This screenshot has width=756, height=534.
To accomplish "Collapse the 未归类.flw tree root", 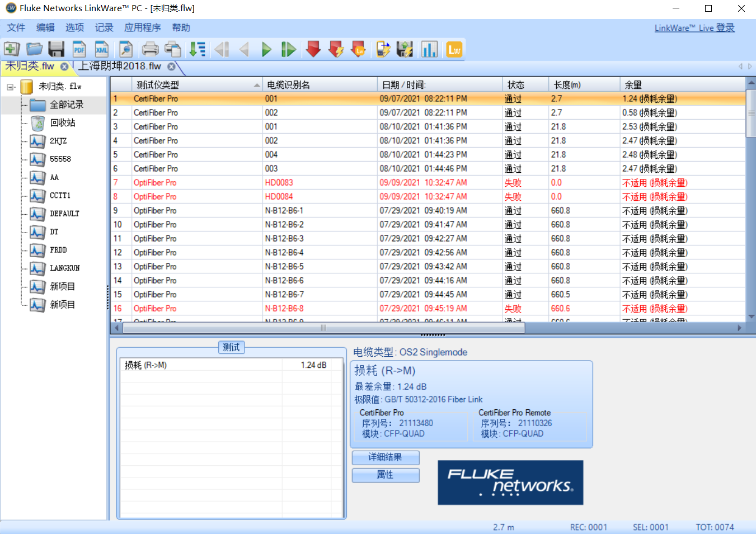I will pyautogui.click(x=11, y=87).
